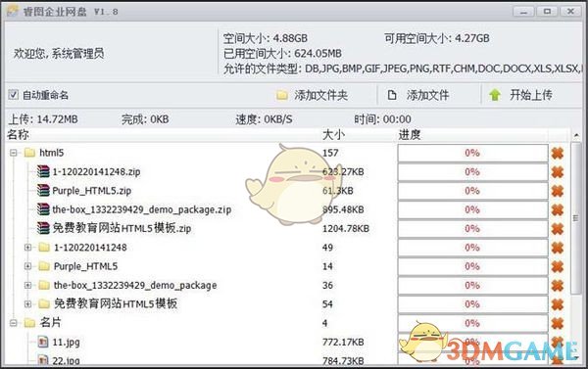Select the Purple_HTML5.zip file name
Viewport: 588px width, 369px height.
click(x=92, y=191)
